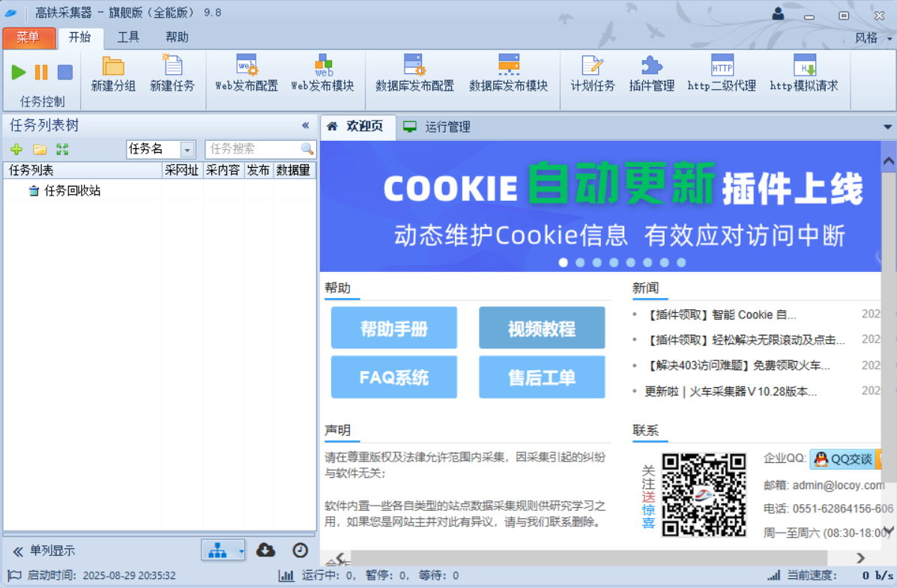Select 任务回收站 in the task tree
The height and width of the screenshot is (588, 897).
click(72, 190)
